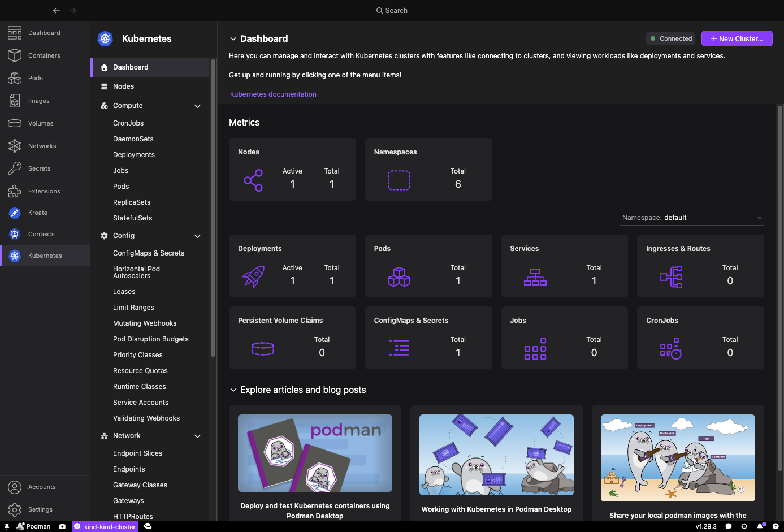
Task: Open Settings via the gear icon
Action: click(15, 509)
